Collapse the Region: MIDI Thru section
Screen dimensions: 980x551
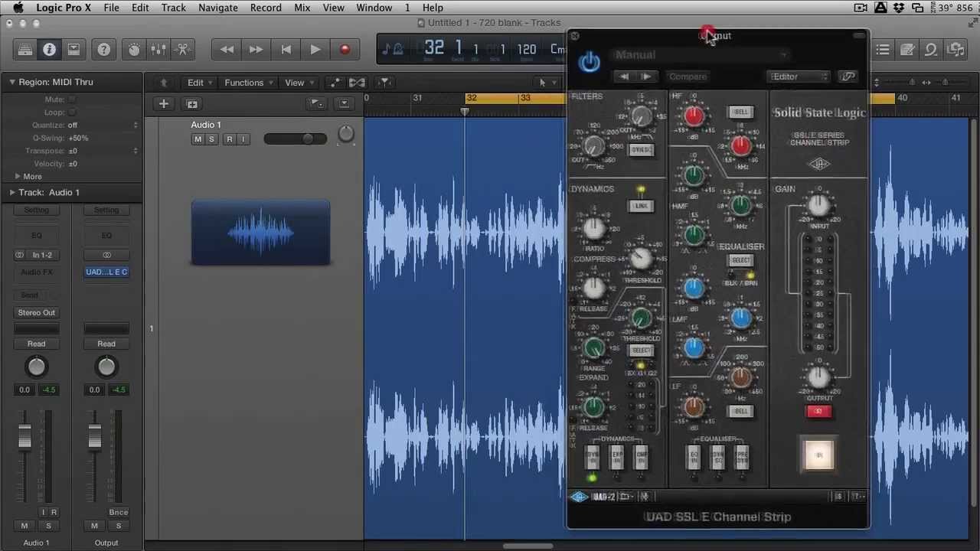point(12,82)
